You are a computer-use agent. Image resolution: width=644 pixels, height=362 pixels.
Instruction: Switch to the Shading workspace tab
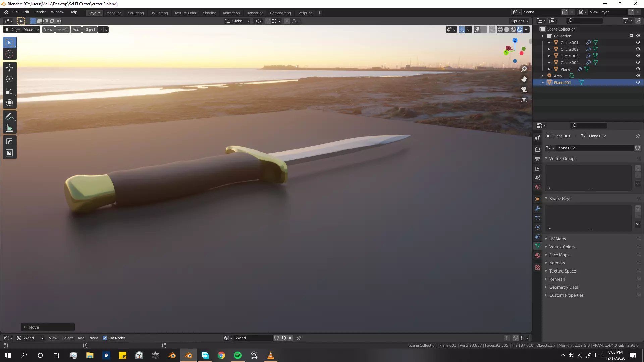point(209,13)
